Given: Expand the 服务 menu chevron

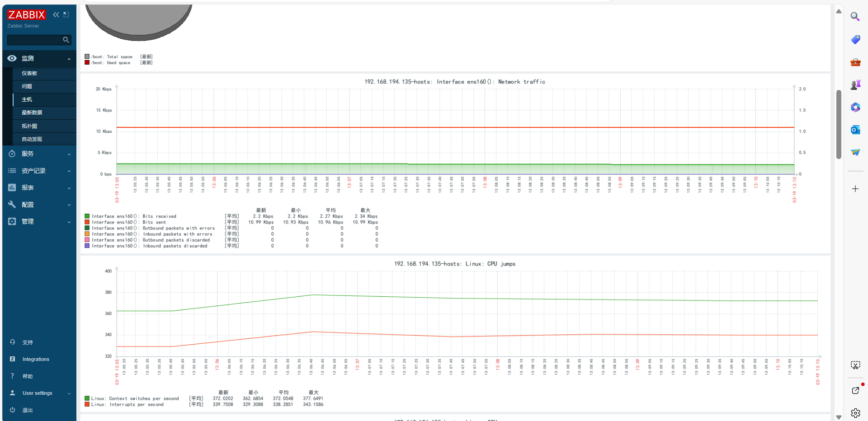Looking at the screenshot, I should tap(69, 154).
